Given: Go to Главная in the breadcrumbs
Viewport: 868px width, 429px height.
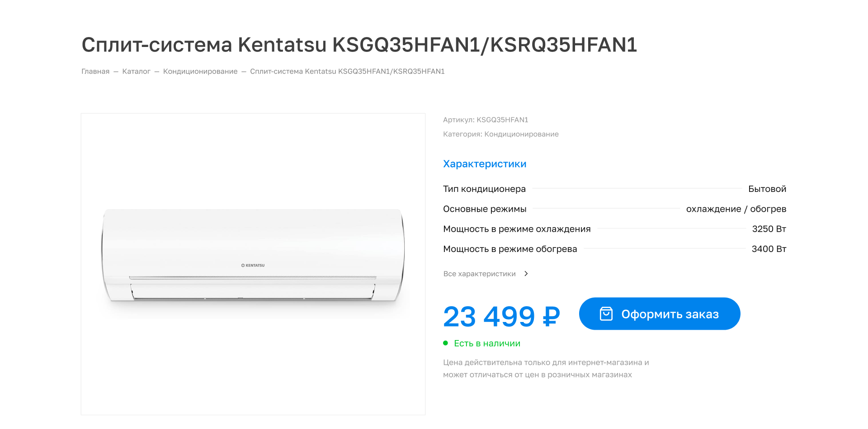Looking at the screenshot, I should 95,71.
